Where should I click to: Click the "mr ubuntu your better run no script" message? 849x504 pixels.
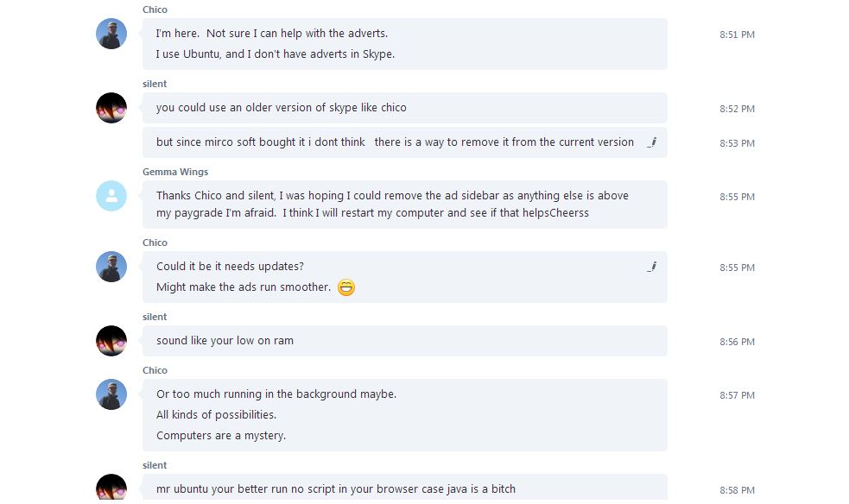click(336, 489)
